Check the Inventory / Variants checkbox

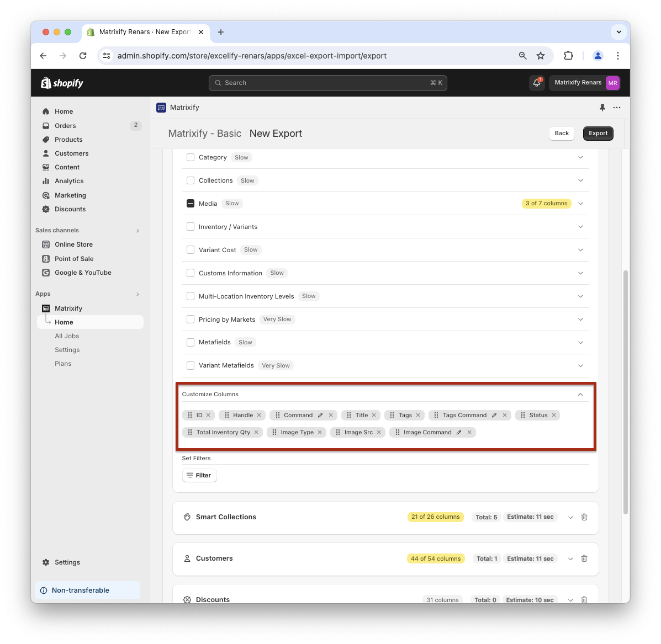coord(191,227)
